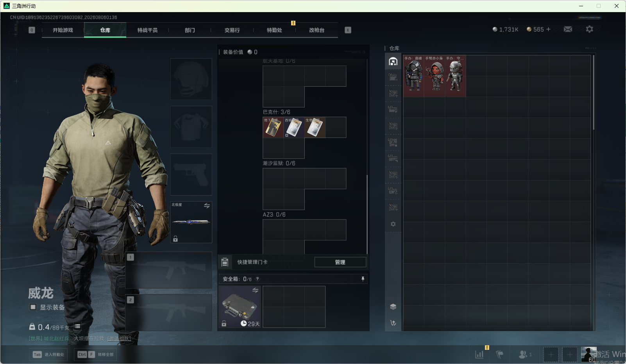Image resolution: width=626 pixels, height=364 pixels.
Task: Select the empty body armor slot
Action: coord(191,127)
